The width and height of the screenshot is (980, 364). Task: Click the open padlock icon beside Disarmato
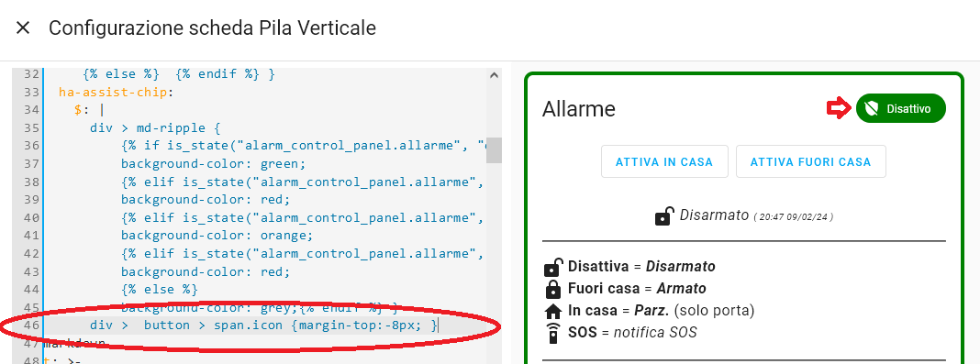(664, 216)
